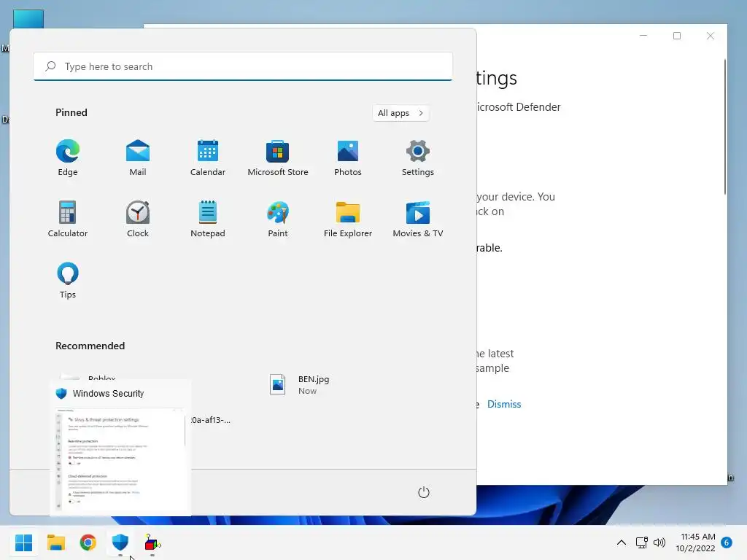This screenshot has width=747, height=560.
Task: Show hidden system tray icons
Action: coord(622,542)
